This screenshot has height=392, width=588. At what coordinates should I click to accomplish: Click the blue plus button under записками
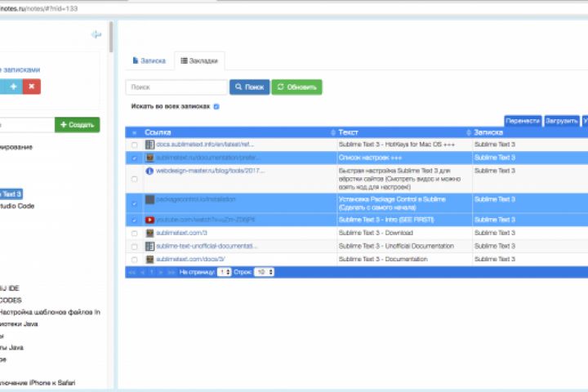[13, 87]
